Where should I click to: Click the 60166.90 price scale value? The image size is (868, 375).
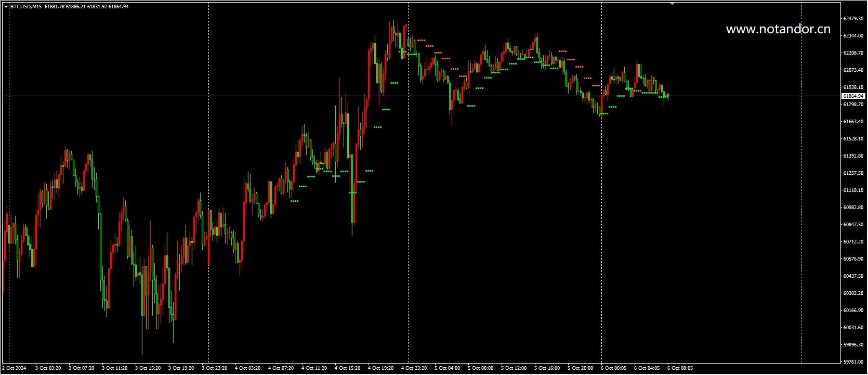(x=853, y=311)
